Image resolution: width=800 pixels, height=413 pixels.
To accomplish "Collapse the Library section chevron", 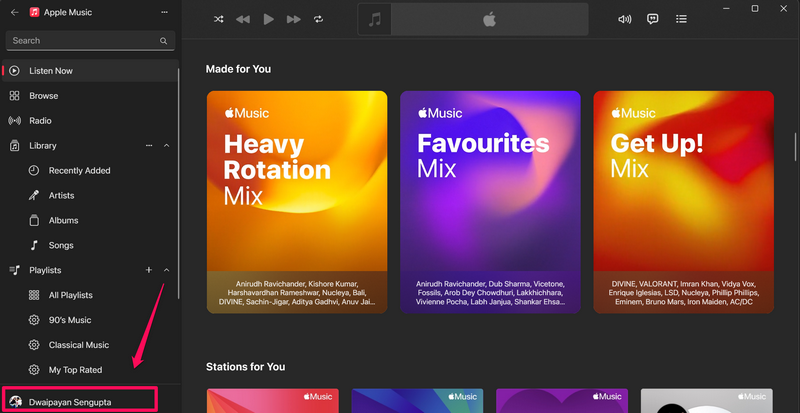I will pyautogui.click(x=166, y=146).
